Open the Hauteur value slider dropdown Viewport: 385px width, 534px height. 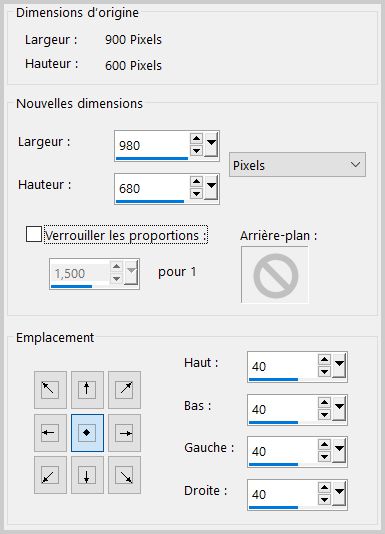pos(211,188)
